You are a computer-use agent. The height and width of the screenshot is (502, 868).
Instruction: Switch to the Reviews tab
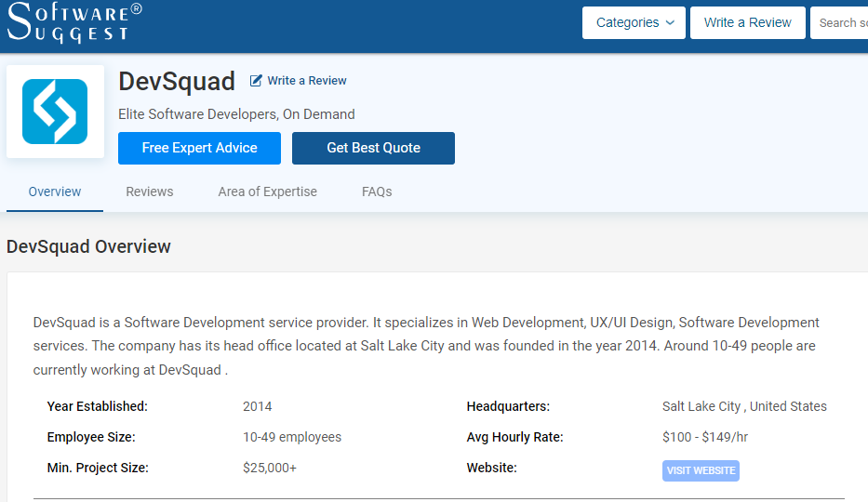[150, 192]
